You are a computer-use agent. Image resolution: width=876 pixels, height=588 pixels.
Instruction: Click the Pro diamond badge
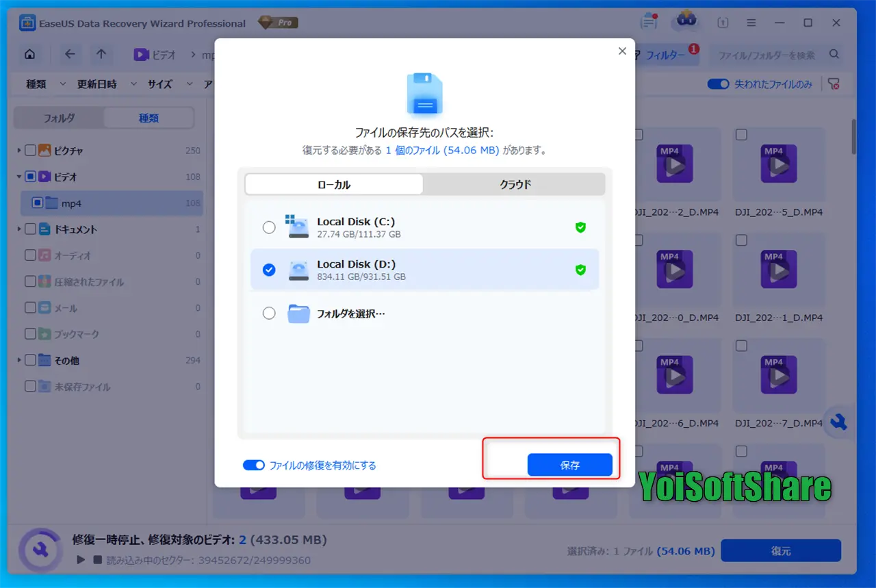pos(276,23)
